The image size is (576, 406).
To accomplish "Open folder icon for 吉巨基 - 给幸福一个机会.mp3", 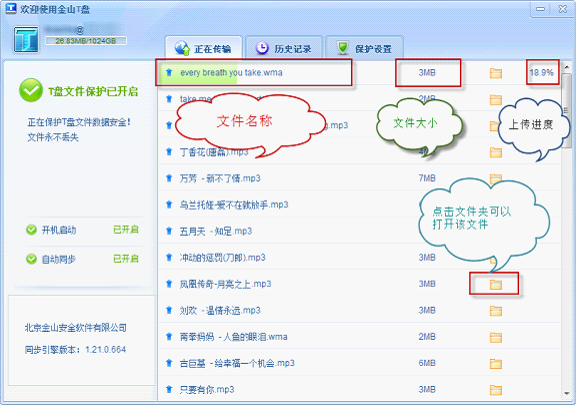I will [496, 364].
